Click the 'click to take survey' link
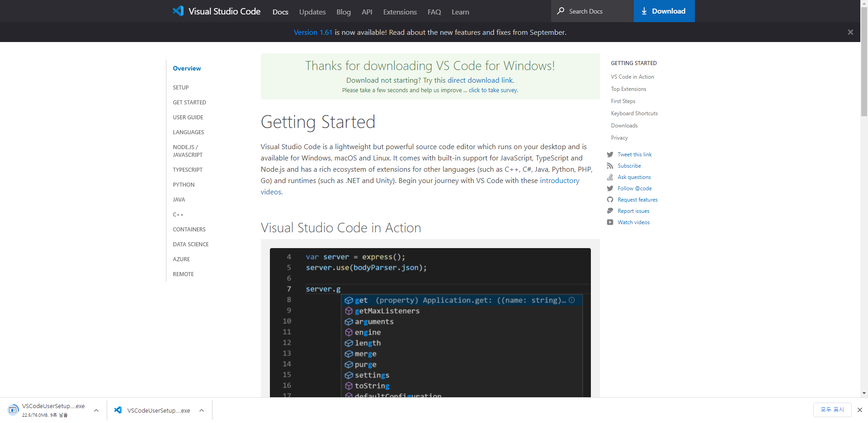This screenshot has width=868, height=423. (493, 90)
